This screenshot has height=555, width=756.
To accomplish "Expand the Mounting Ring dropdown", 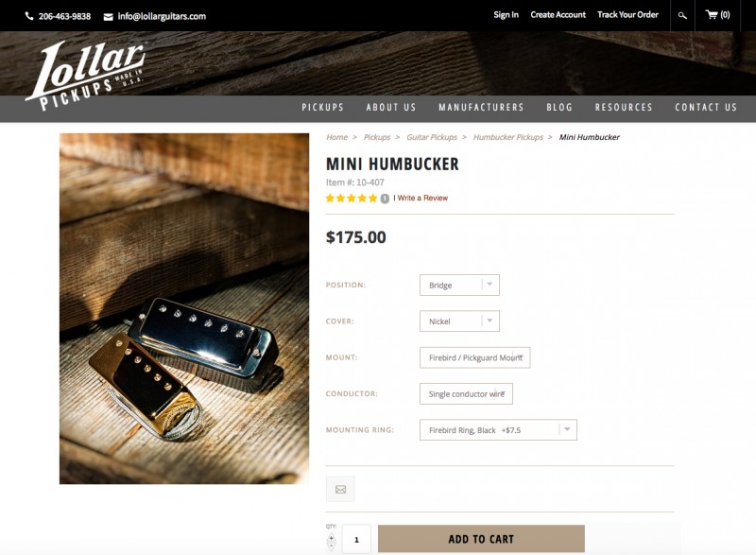I will point(498,430).
